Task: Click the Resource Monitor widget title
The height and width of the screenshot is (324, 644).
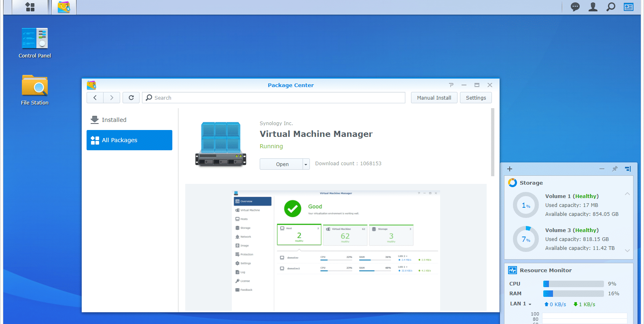Action: pyautogui.click(x=546, y=270)
